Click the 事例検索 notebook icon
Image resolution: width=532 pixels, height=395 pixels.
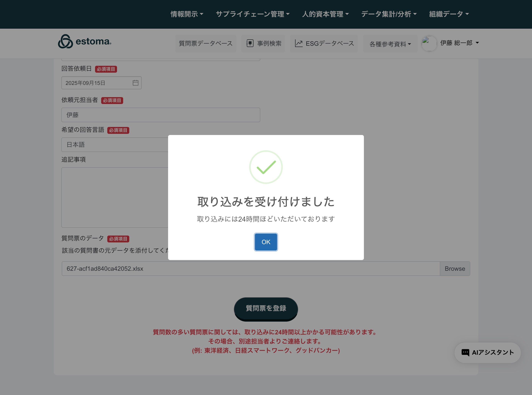point(250,43)
